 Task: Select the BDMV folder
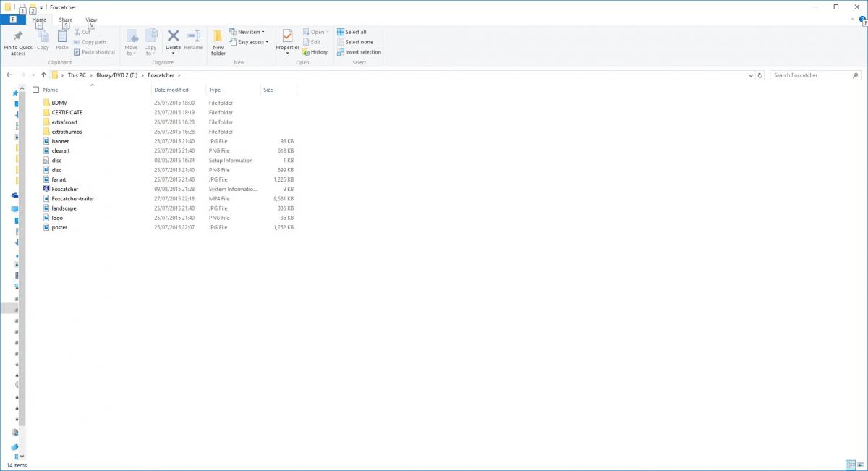[x=59, y=103]
